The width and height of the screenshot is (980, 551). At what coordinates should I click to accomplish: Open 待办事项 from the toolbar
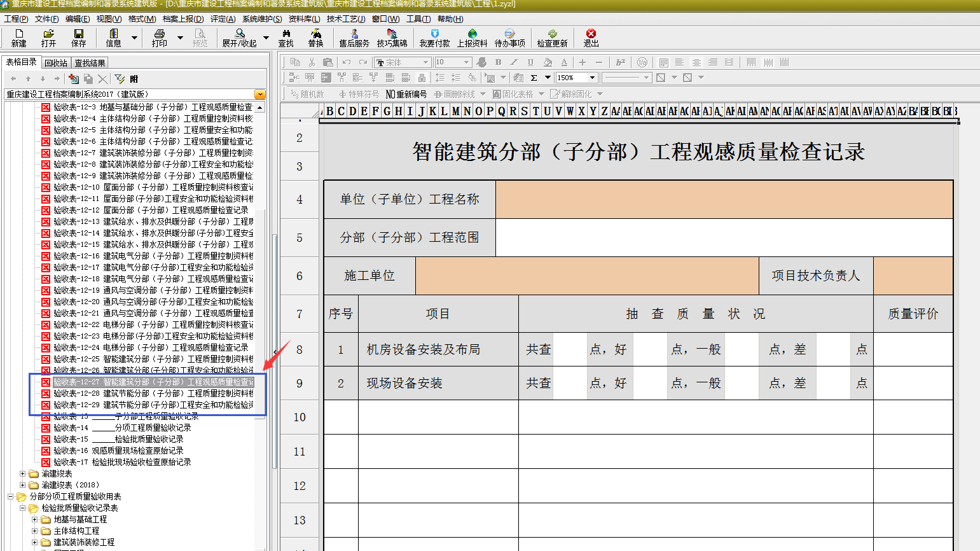pos(510,38)
